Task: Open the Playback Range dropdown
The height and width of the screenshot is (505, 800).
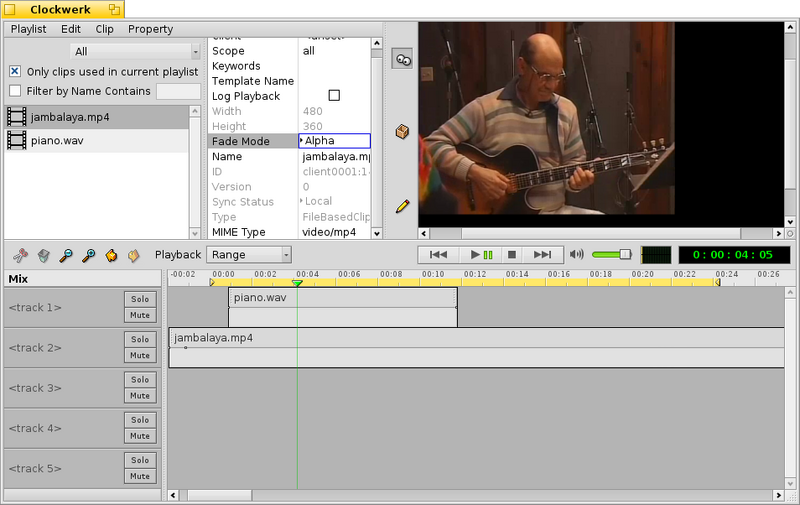Action: (x=249, y=255)
